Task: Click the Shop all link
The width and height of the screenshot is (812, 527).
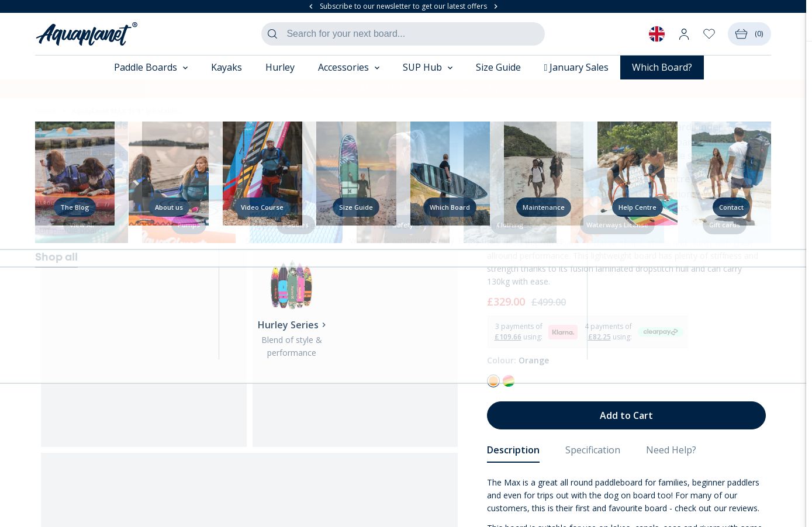Action: pyautogui.click(x=56, y=257)
